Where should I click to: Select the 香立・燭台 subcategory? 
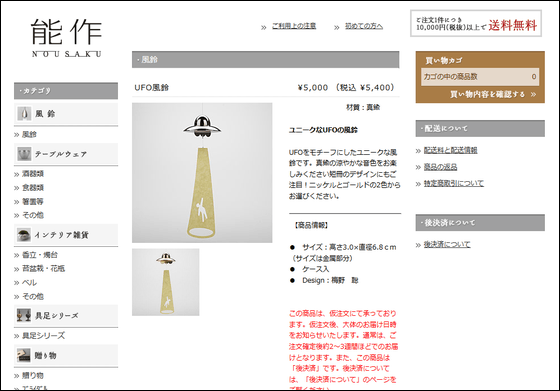(x=40, y=255)
